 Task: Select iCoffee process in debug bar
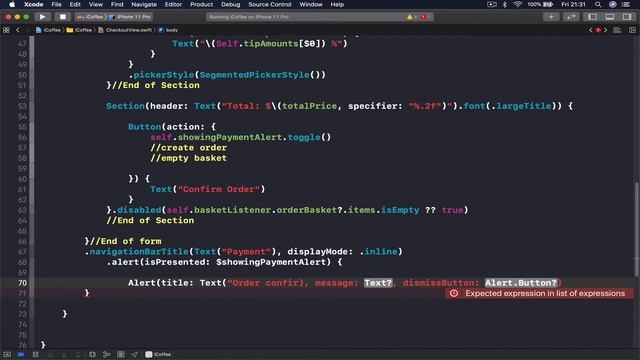point(158,354)
